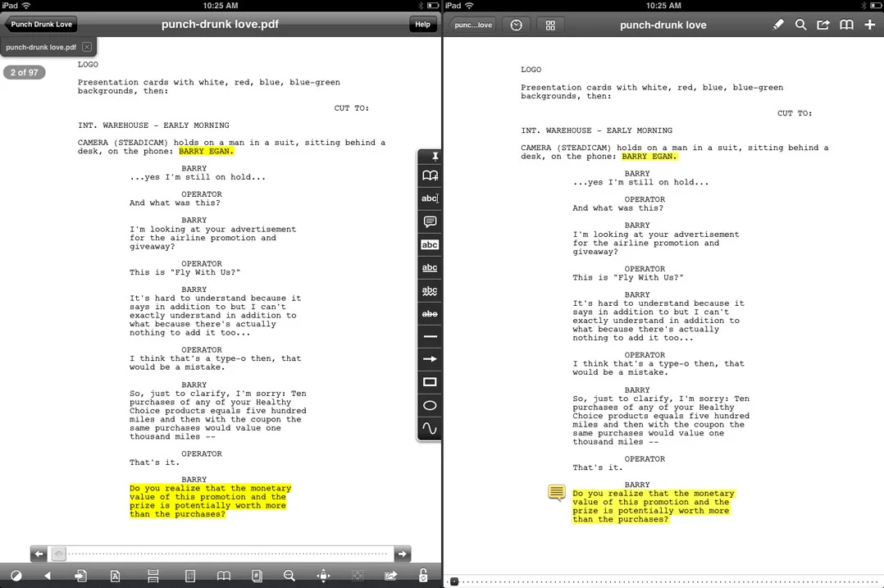Tap the 2 of 97 page indicator
884x588 pixels.
tap(25, 72)
